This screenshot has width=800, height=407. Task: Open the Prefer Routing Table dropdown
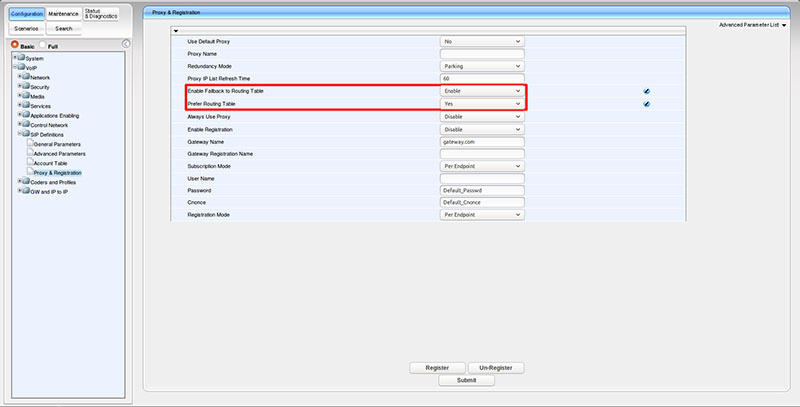click(x=482, y=104)
